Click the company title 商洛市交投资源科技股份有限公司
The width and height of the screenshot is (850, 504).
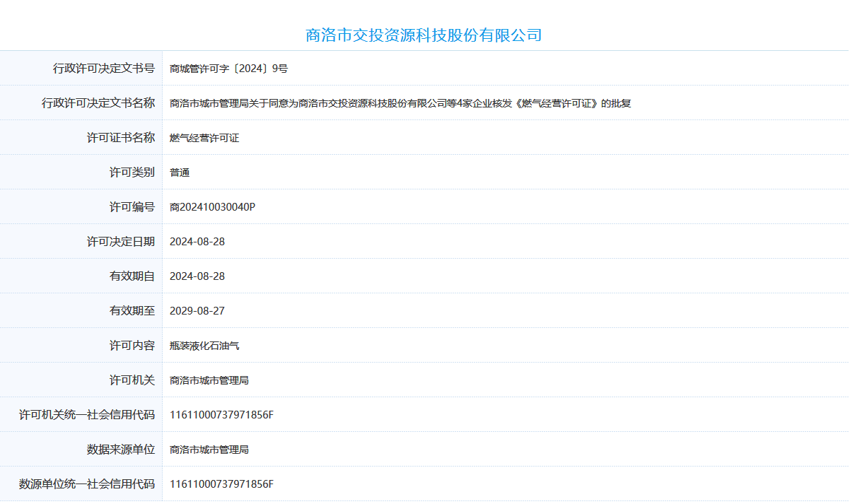(x=424, y=35)
